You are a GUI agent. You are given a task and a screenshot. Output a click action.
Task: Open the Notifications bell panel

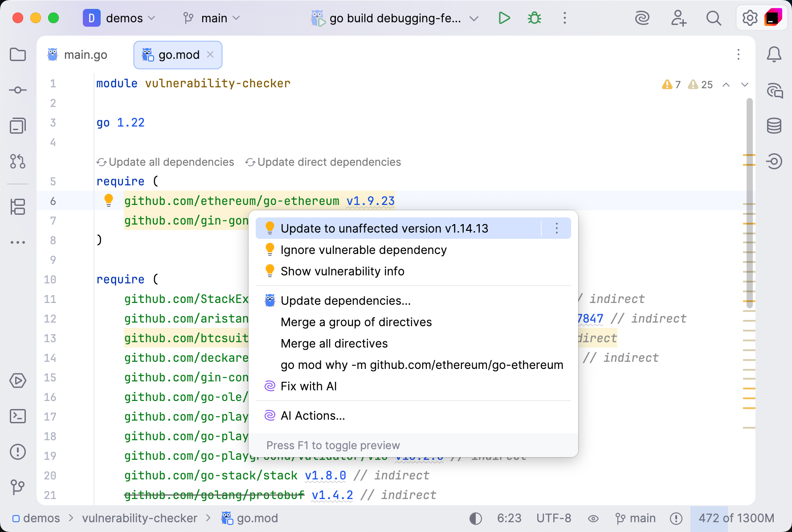(774, 55)
